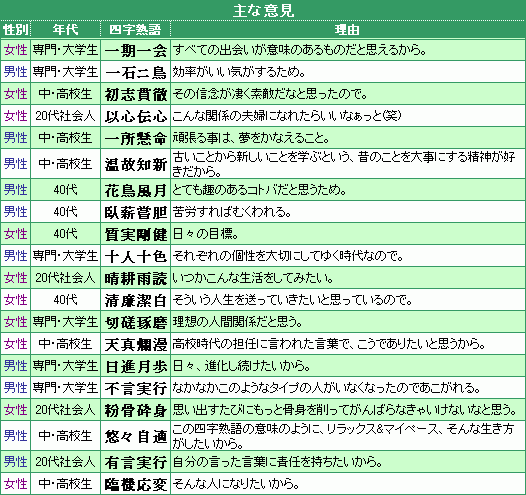Click 中・高校生 in the 初志貫徹 row
526x495 pixels.
tap(65, 94)
